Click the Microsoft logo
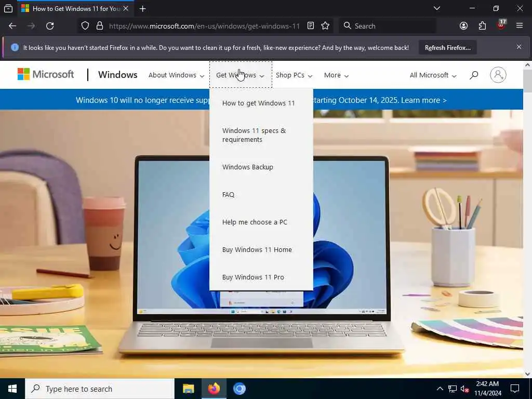Screen dimensions: 532x399 click(x=46, y=74)
